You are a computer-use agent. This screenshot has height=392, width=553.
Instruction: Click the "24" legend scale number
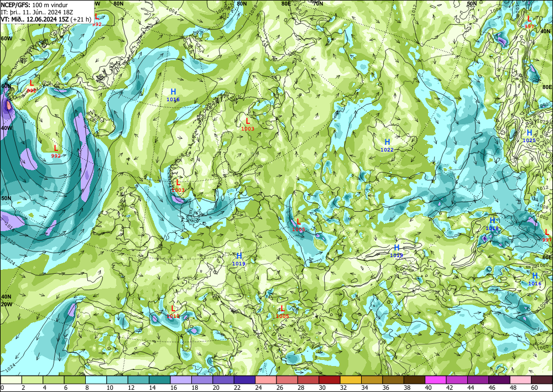[258, 388]
